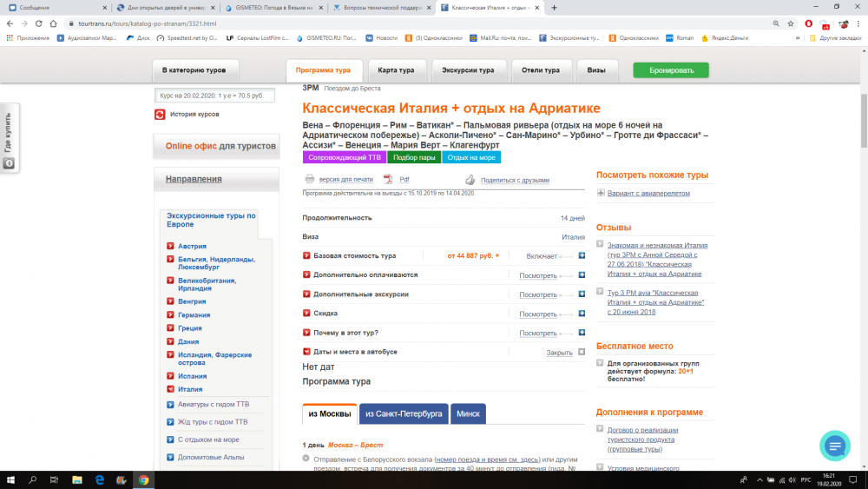Expand Базовая стоимость тура with plus
Viewport: 868px width, 489px height.
582,255
